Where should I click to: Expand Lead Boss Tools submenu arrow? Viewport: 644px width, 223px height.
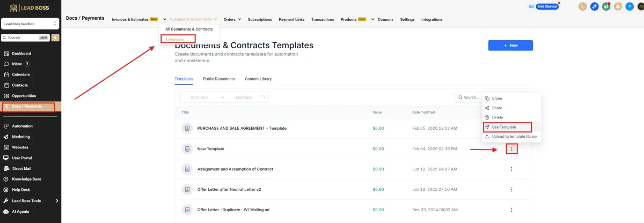57,200
